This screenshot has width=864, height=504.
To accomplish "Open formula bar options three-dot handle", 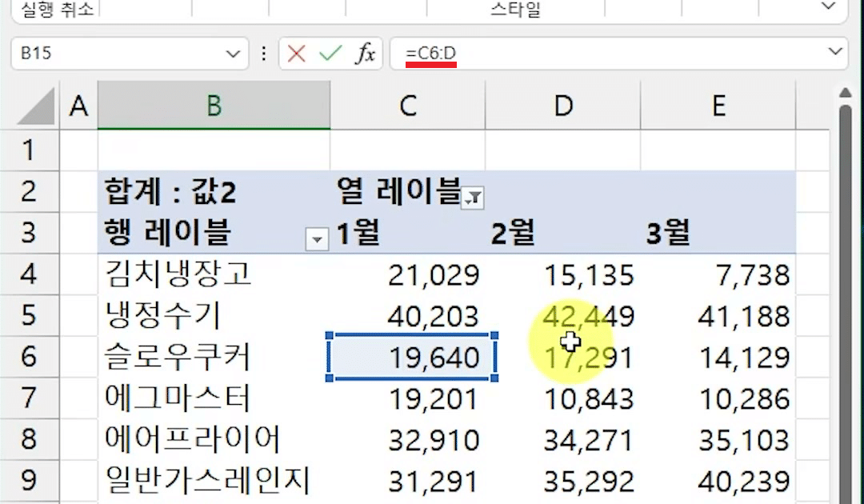I will click(x=264, y=54).
